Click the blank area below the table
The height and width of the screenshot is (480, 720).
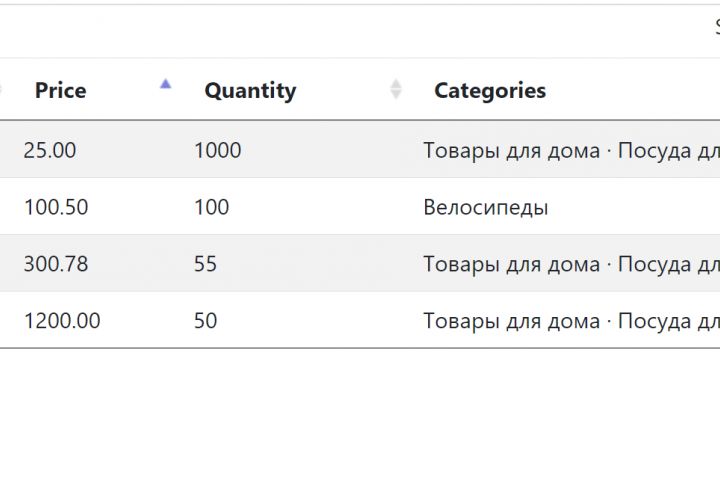click(360, 420)
